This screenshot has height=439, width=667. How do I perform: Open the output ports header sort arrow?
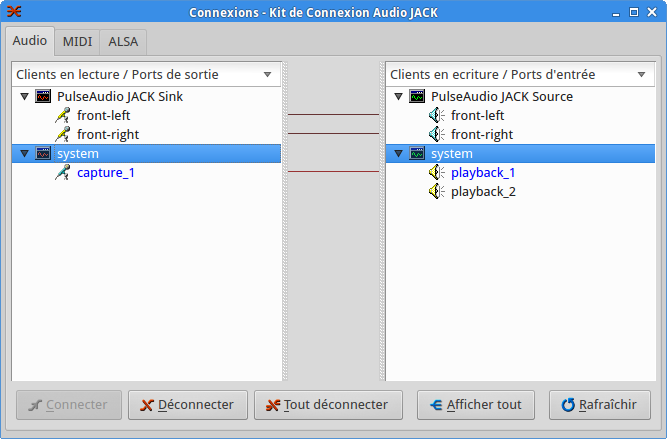click(x=267, y=75)
